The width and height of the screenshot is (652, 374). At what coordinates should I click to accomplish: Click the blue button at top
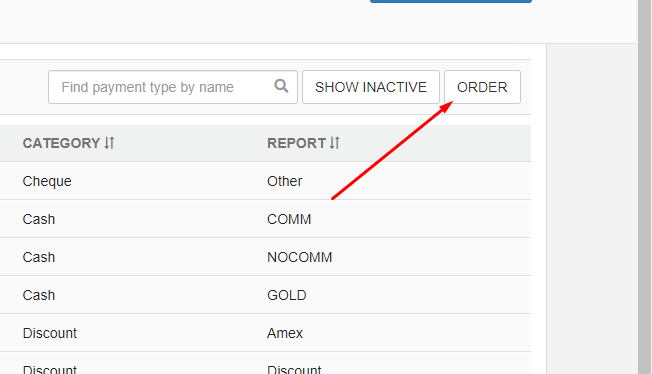point(451,1)
